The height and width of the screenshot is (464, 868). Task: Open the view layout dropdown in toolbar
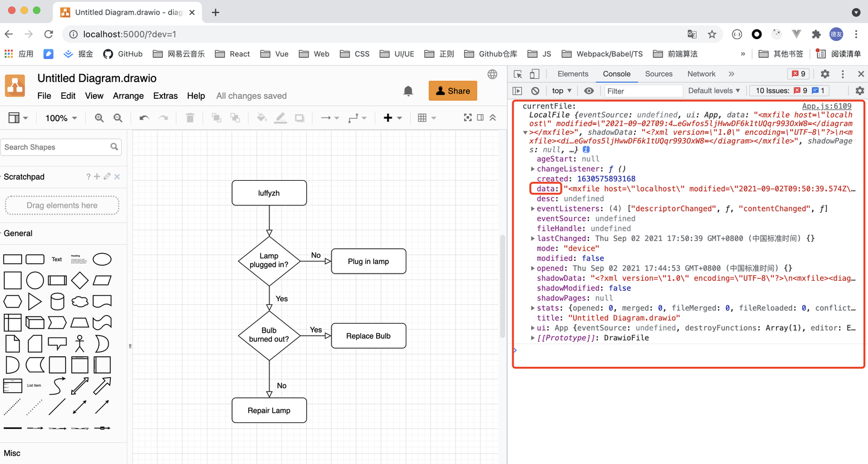pyautogui.click(x=17, y=118)
